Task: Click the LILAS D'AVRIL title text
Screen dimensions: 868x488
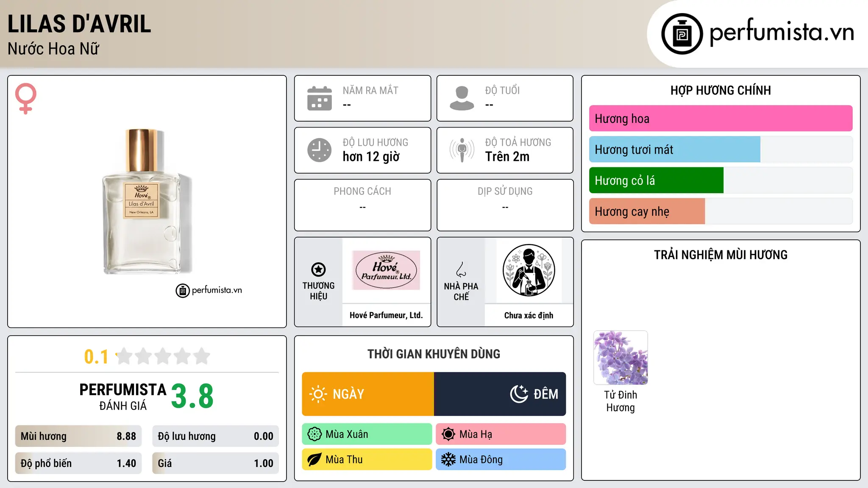Action: [79, 24]
